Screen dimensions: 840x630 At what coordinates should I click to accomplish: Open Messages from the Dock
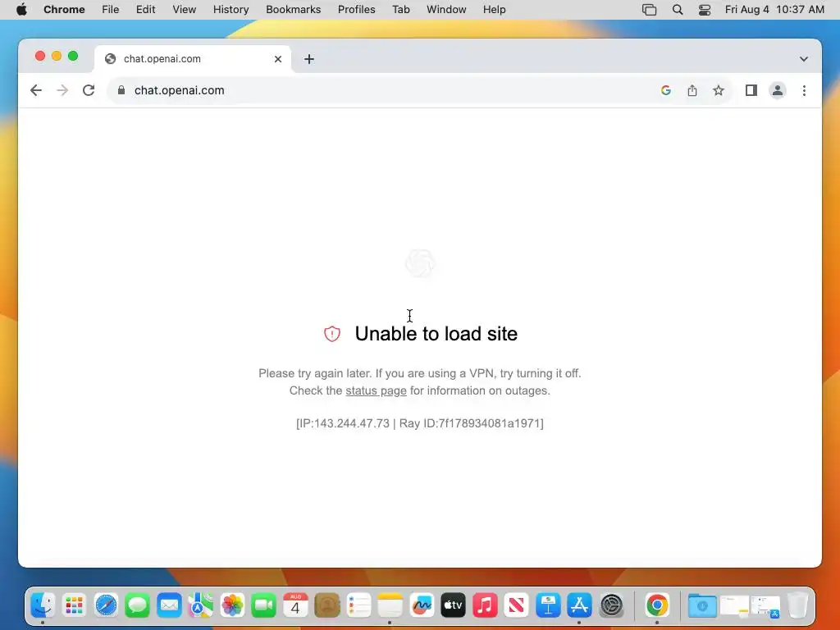pos(138,605)
